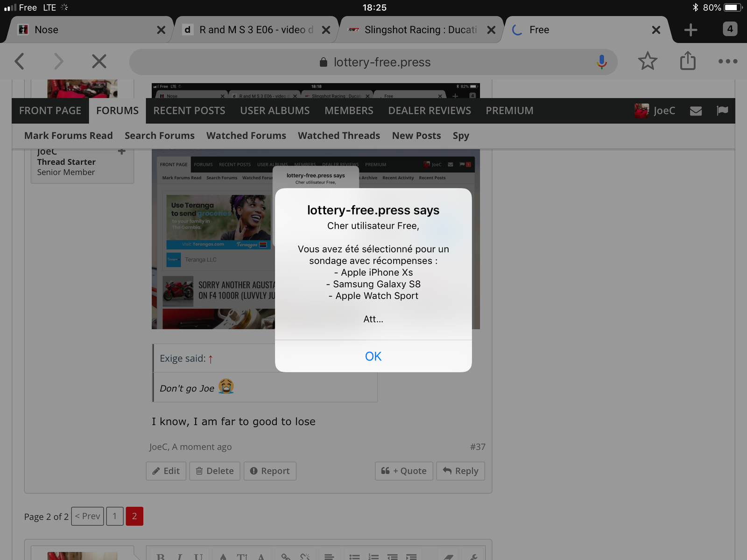Dismiss the lottery-free.press alert with OK
747x560 pixels.
pos(373,356)
